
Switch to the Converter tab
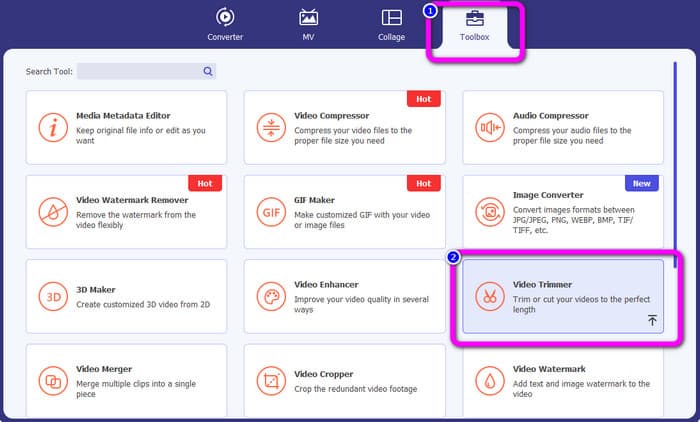[225, 25]
